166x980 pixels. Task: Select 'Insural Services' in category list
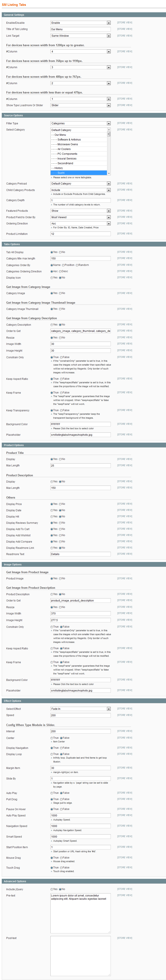tap(79, 159)
